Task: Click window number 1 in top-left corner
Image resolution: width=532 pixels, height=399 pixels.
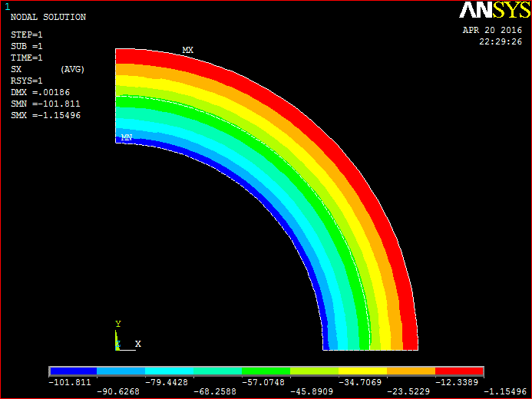Action: click(7, 6)
